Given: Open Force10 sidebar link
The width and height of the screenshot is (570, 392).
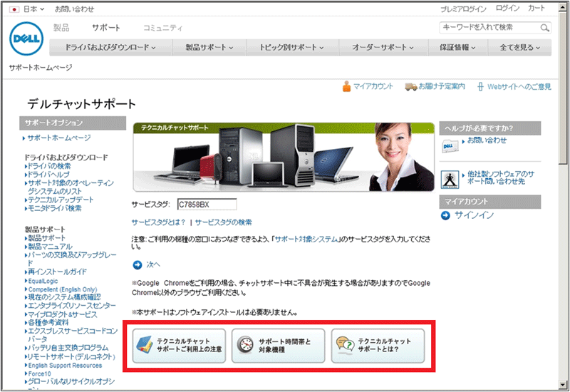Looking at the screenshot, I should click(40, 373).
